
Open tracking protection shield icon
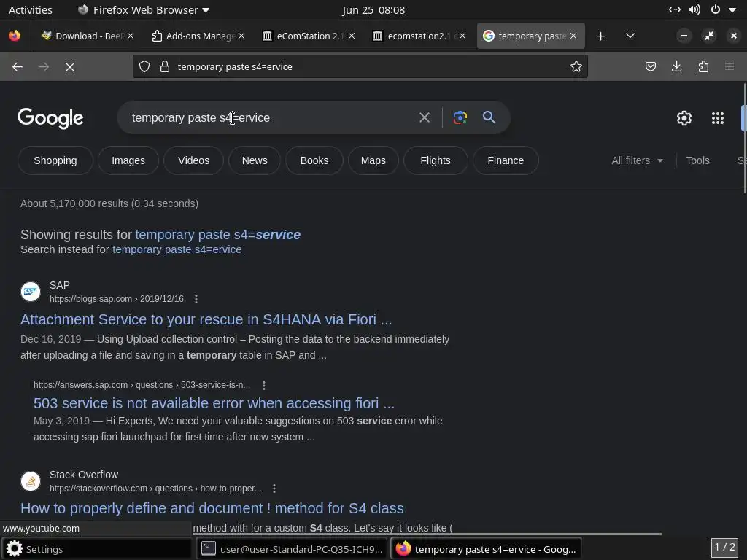(144, 66)
